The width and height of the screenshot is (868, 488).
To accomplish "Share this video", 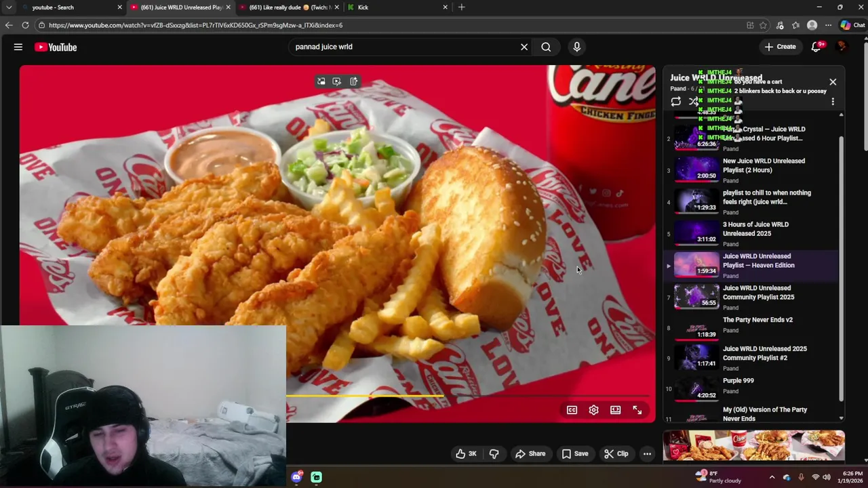I will 530,453.
